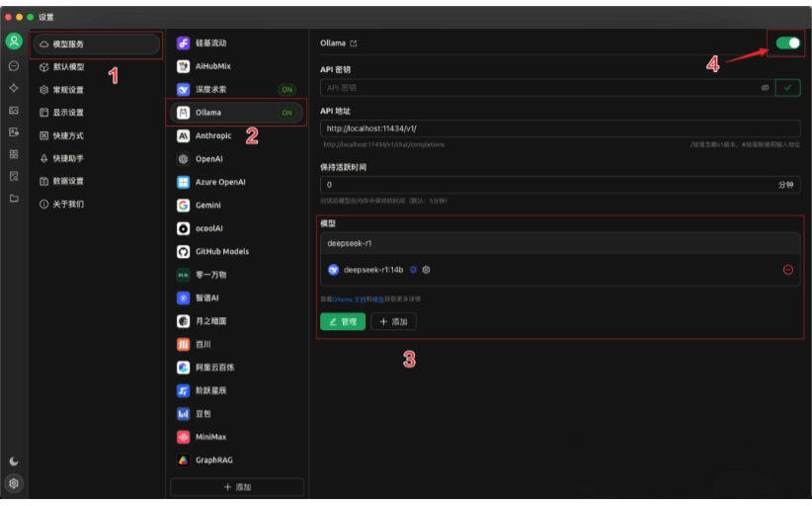
Task: Select the 智谱AI provider
Action: pyautogui.click(x=236, y=297)
